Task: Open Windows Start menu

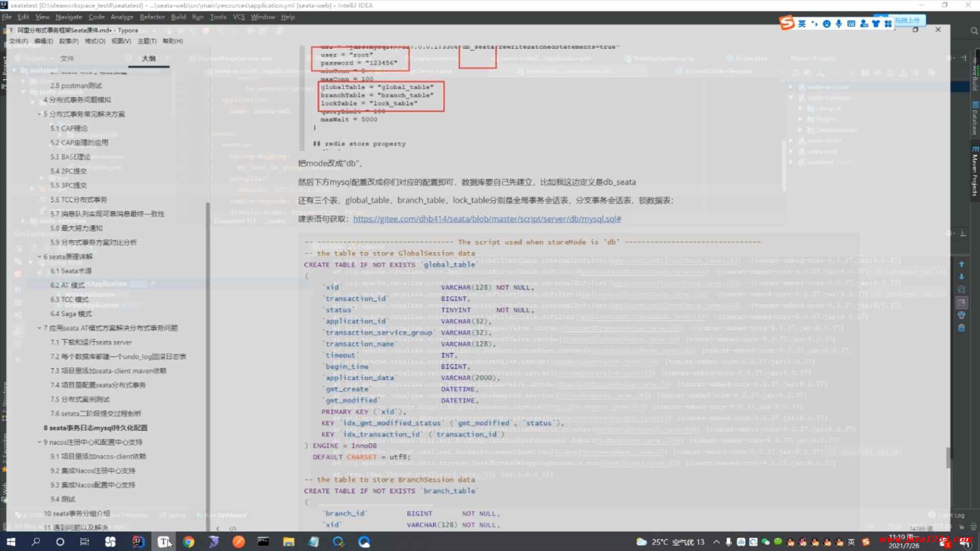Action: coord(11,542)
